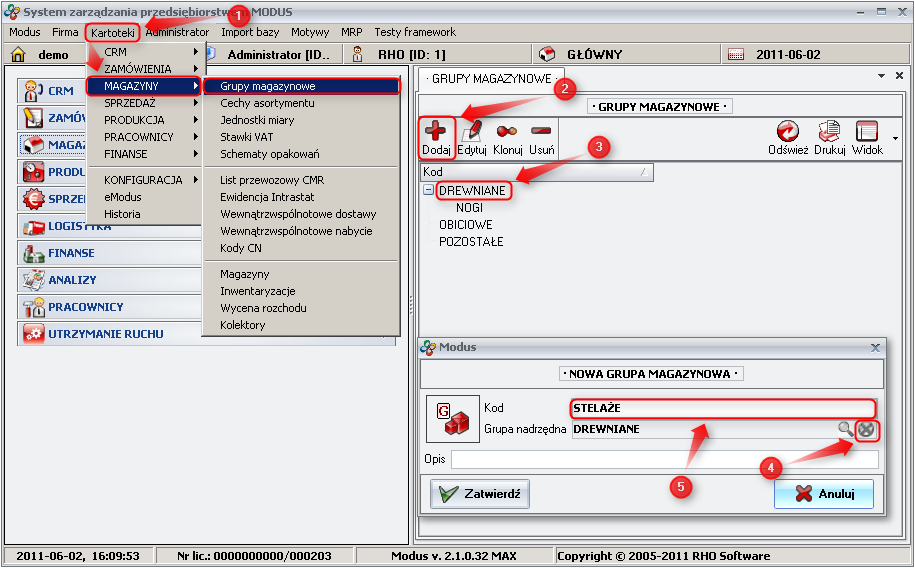Click the Grupa nadrzędna field showing DREWNIANE
This screenshot has width=915, height=568.
704,429
